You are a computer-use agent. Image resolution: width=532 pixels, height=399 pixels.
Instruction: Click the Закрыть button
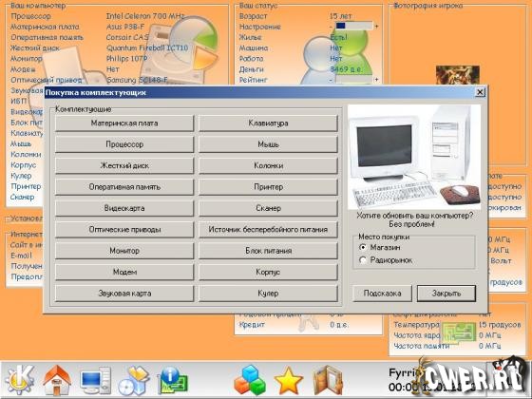click(446, 294)
